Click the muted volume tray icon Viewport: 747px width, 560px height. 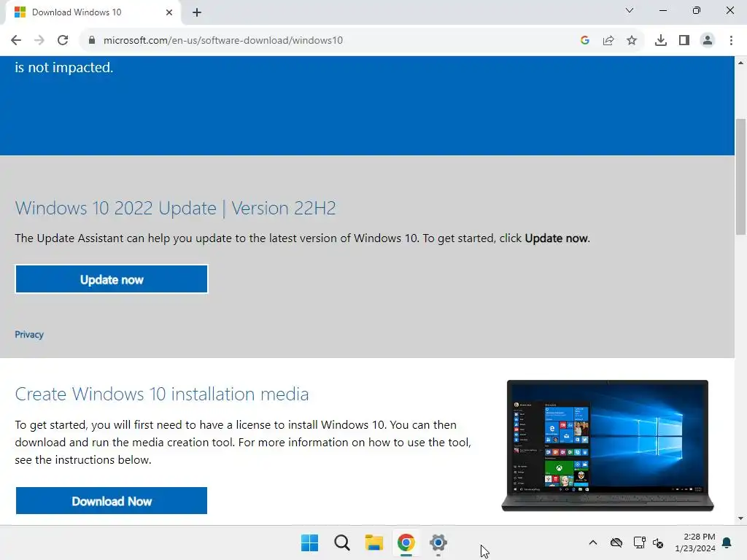(x=658, y=542)
